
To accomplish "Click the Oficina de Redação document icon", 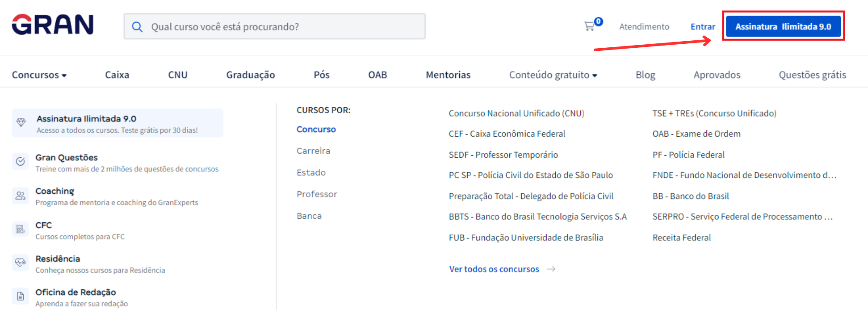I will pos(21,296).
